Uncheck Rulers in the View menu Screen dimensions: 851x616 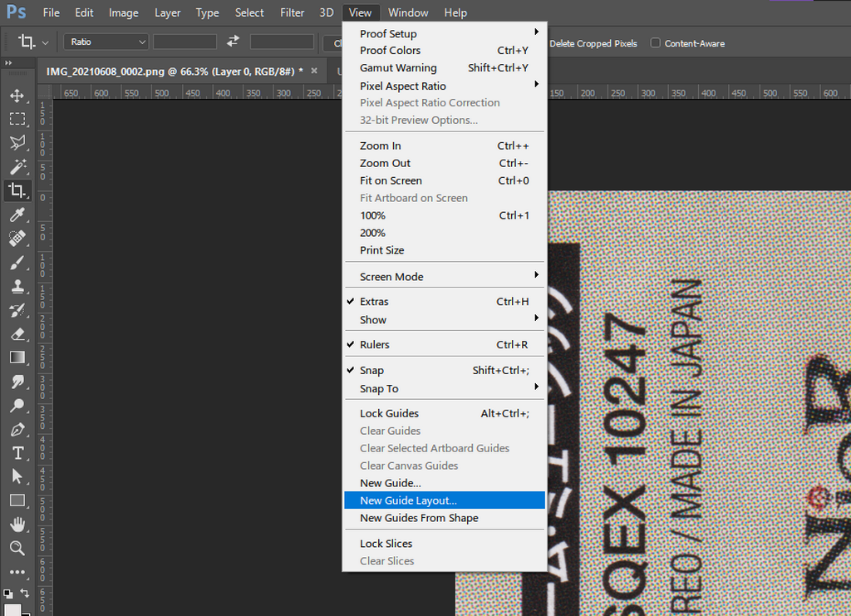click(x=374, y=345)
